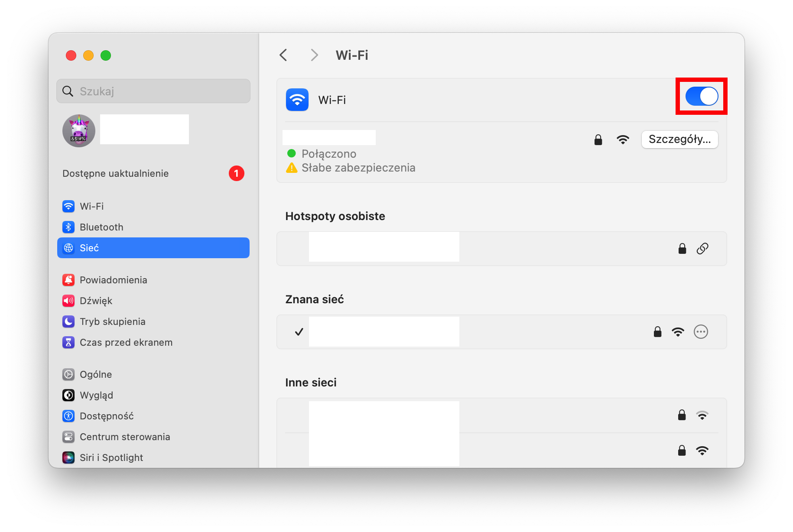Open Powiadomienia settings

[153, 280]
